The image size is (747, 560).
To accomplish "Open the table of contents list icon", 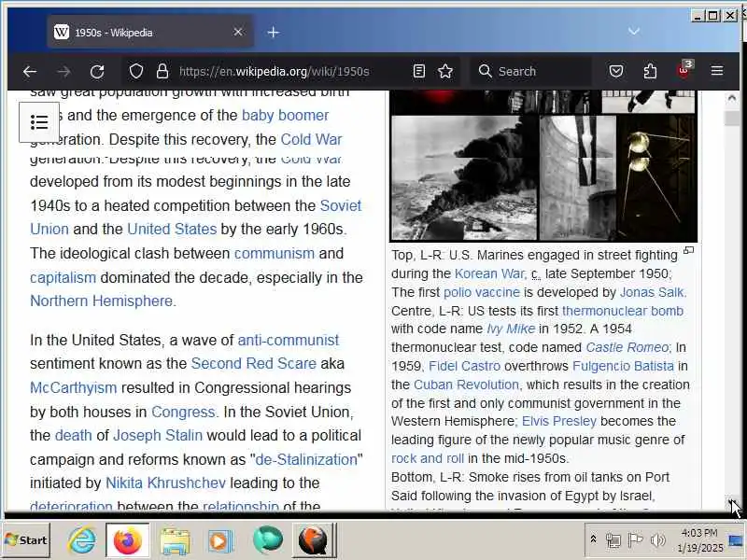I will [x=39, y=122].
